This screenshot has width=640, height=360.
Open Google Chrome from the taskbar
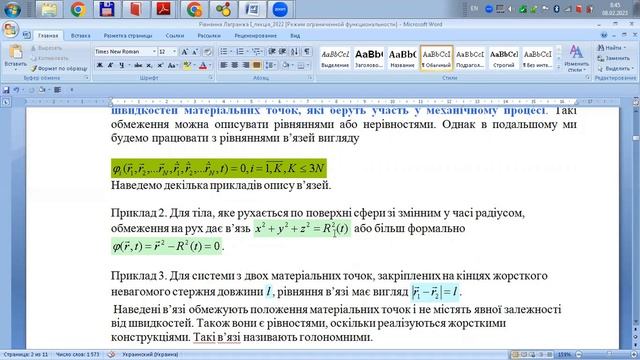click(x=78, y=9)
